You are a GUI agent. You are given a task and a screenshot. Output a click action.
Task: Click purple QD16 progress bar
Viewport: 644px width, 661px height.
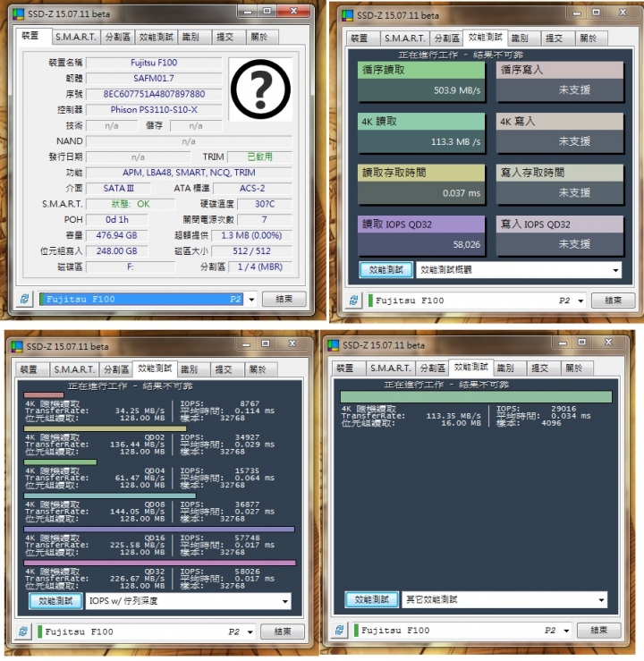tap(159, 529)
